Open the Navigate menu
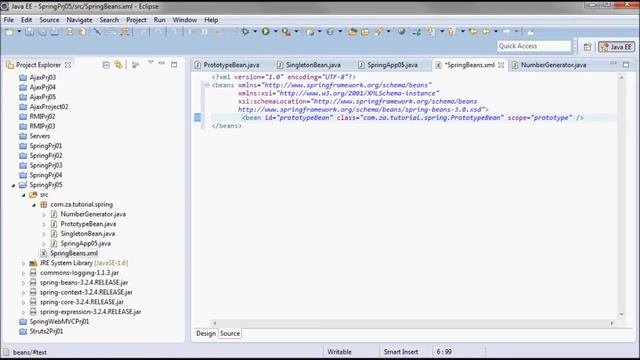This screenshot has width=640, height=360. click(79, 20)
